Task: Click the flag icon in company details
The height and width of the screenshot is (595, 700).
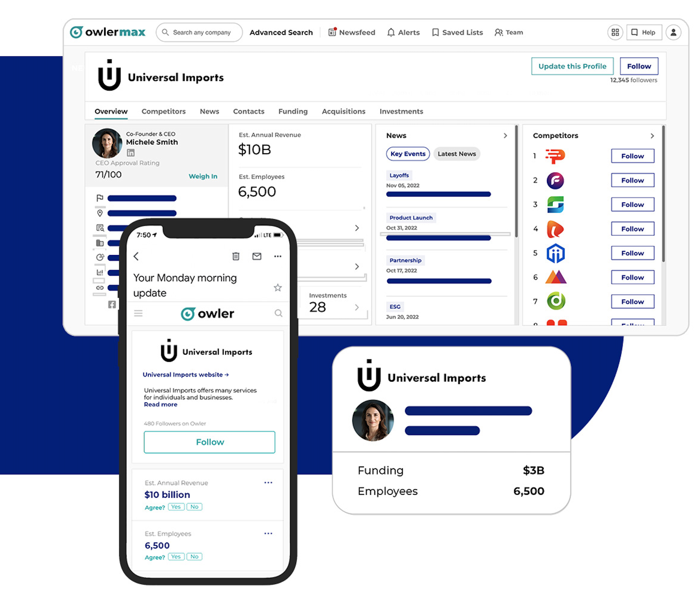Action: [100, 198]
